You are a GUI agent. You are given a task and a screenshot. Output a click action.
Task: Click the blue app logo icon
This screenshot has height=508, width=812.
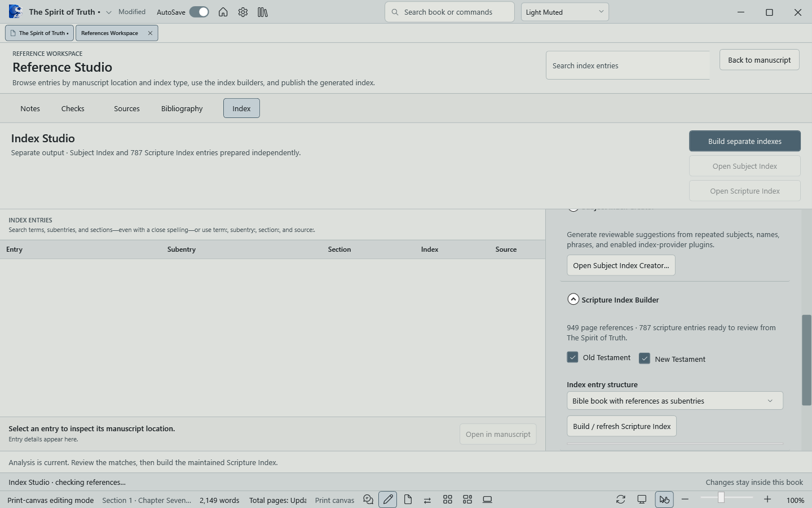click(x=15, y=11)
